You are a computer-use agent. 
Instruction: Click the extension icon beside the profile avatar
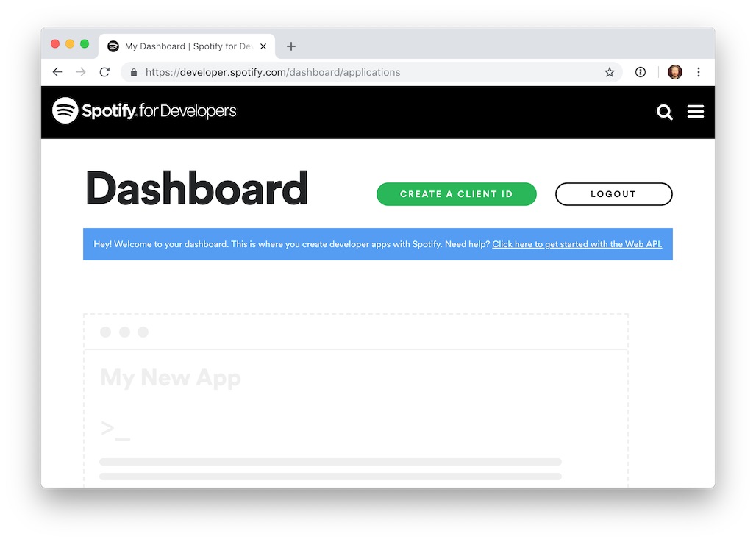coord(641,72)
